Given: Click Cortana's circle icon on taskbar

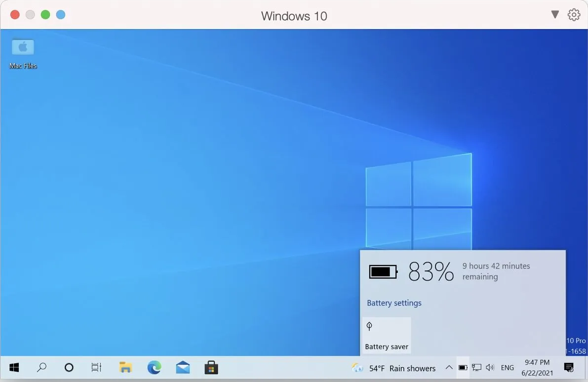Looking at the screenshot, I should [x=69, y=367].
